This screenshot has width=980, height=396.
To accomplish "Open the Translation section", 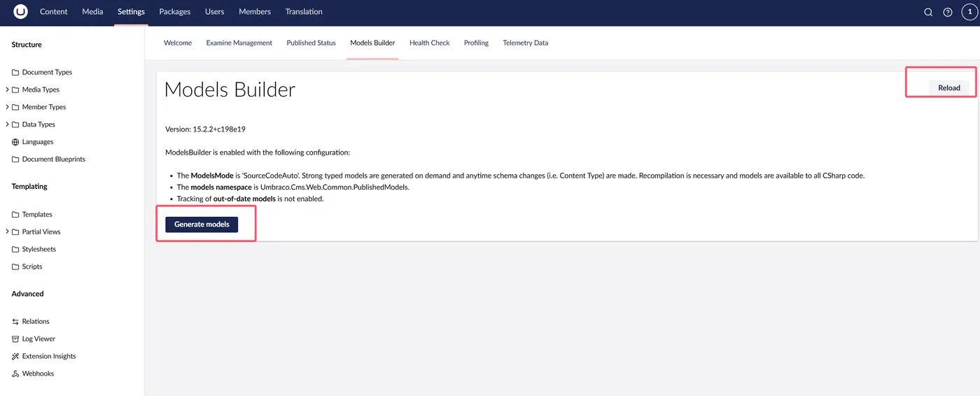I will tap(304, 12).
